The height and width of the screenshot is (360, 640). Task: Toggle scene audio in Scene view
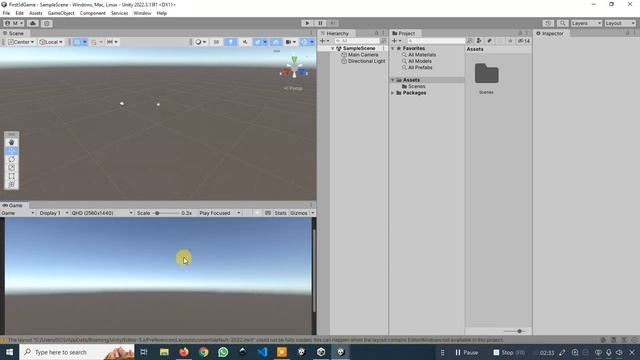pyautogui.click(x=245, y=42)
